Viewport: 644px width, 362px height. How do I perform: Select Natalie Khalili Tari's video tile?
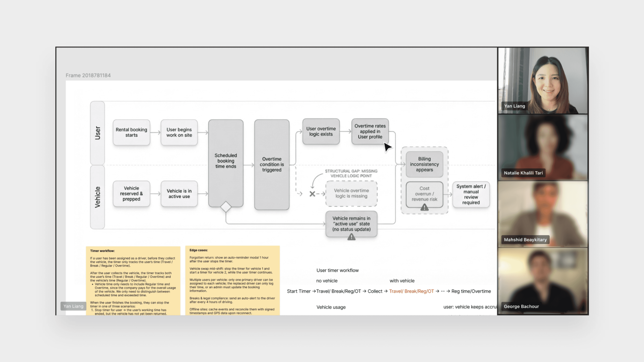point(543,147)
